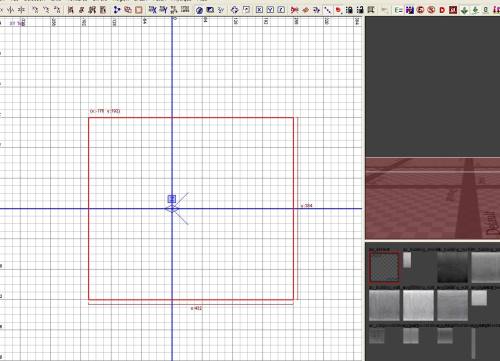Image resolution: width=500 pixels, height=361 pixels.
Task: Click the Select Complete Tall icon
Action: (70, 10)
